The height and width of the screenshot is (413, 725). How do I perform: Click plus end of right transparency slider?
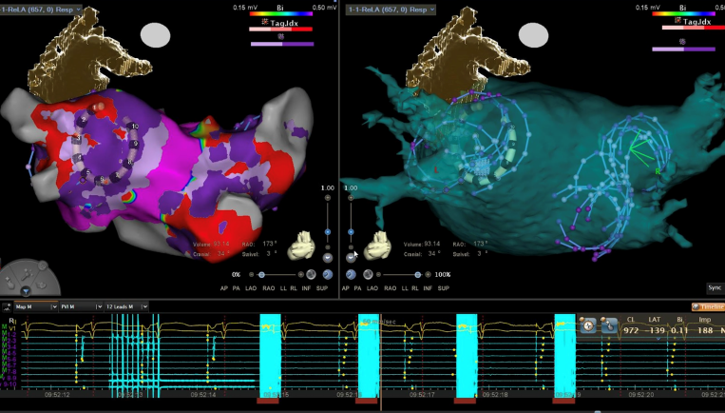[x=428, y=275]
